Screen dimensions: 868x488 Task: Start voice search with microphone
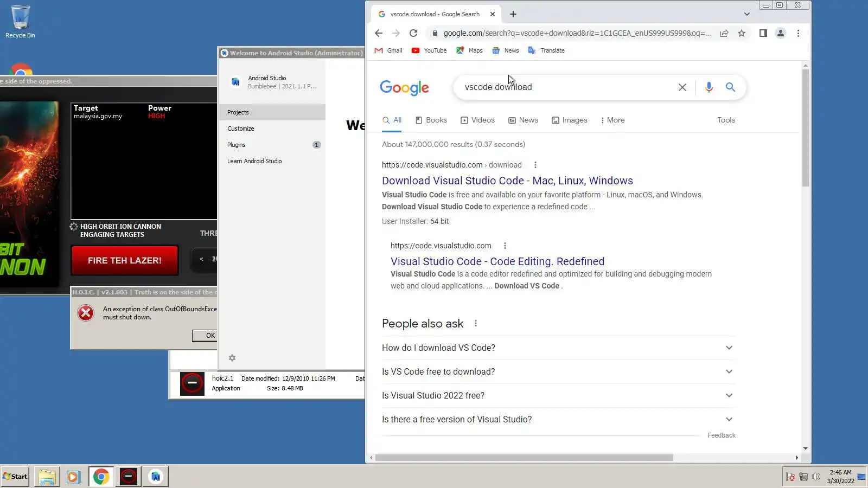point(709,87)
